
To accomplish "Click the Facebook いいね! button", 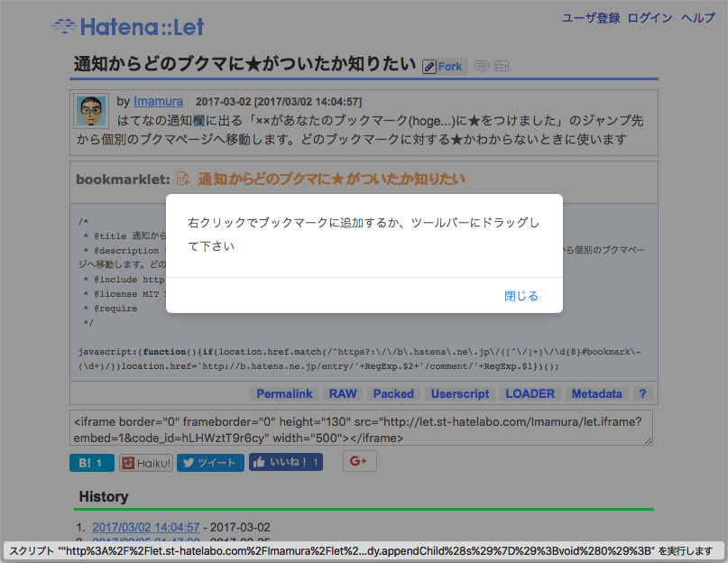I will point(286,462).
